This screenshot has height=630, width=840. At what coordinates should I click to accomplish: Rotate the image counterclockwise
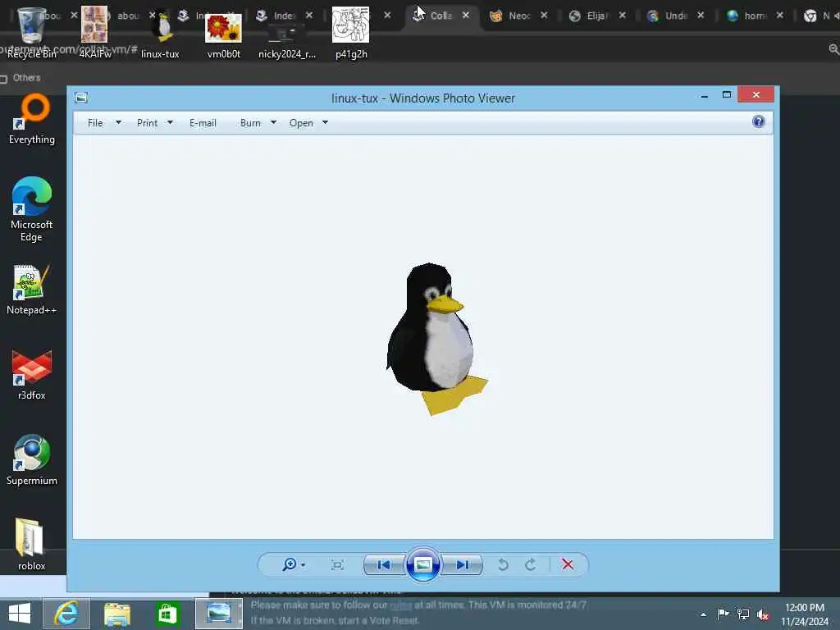tap(503, 564)
